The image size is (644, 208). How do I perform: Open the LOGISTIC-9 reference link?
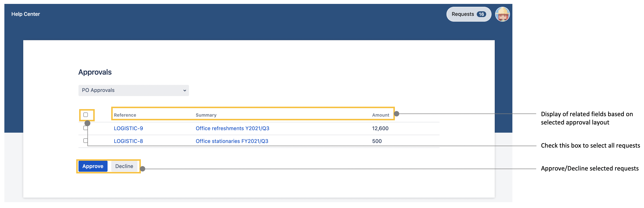[x=128, y=128]
